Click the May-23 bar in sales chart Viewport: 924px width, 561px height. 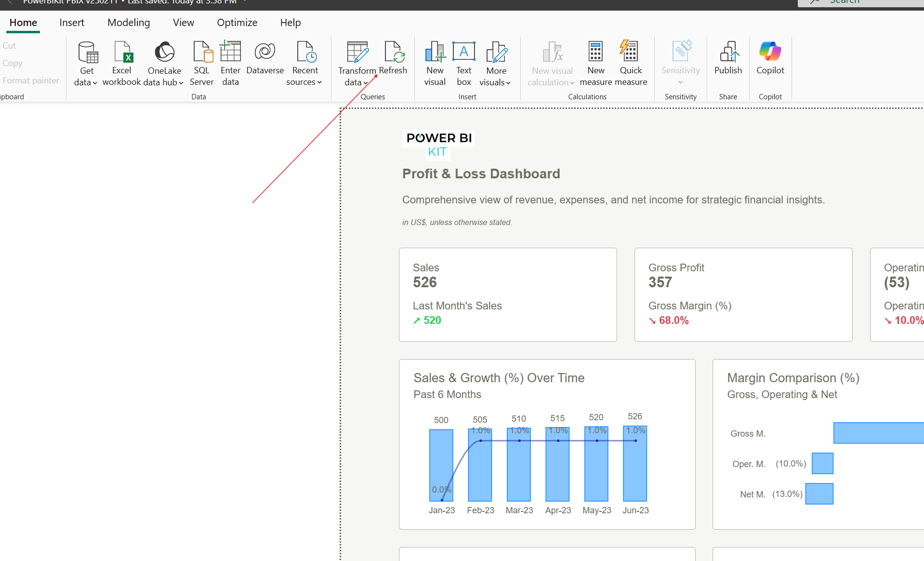[596, 464]
